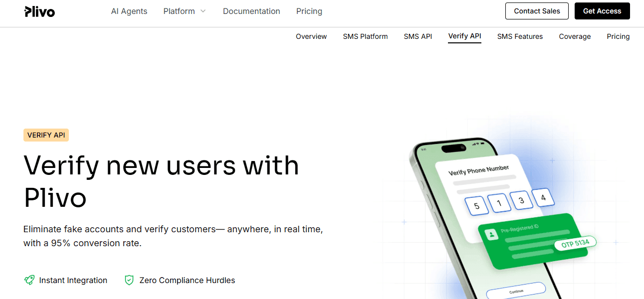Select the Verify API tab
Viewport: 644px width, 299px height.
[x=464, y=36]
